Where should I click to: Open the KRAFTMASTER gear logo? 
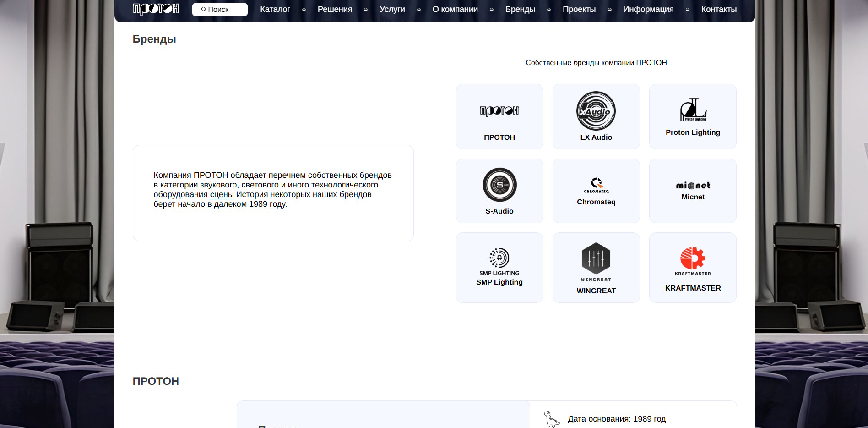pyautogui.click(x=693, y=261)
